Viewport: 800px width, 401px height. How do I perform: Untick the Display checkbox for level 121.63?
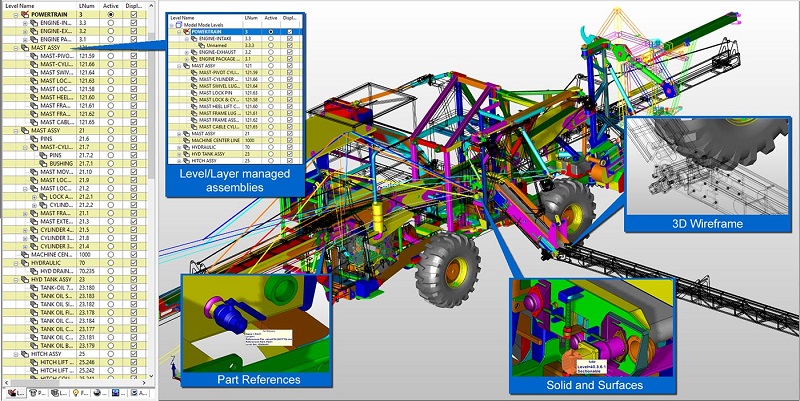[134, 81]
